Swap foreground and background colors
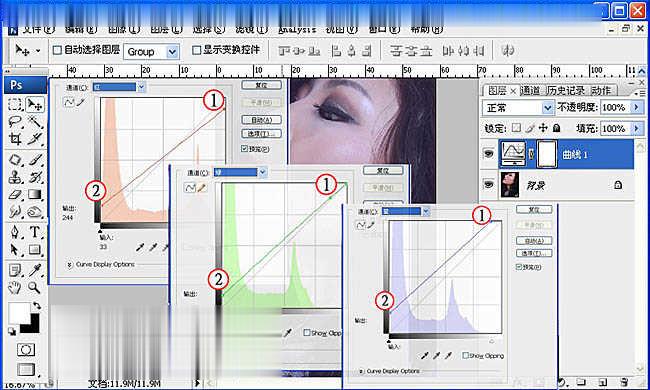650x390 pixels. point(37,306)
